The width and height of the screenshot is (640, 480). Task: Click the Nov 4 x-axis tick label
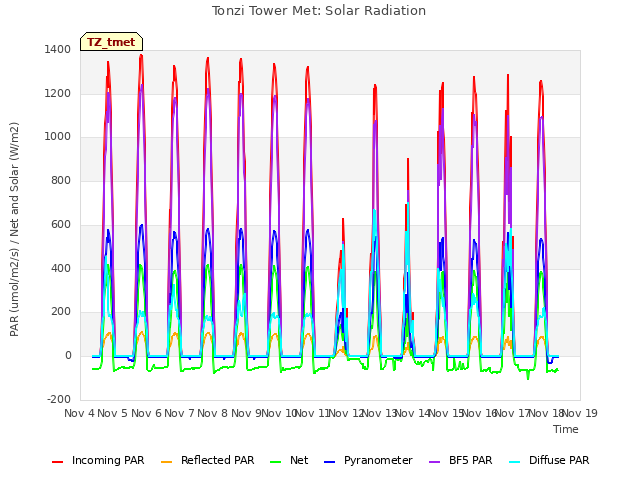coord(79,413)
